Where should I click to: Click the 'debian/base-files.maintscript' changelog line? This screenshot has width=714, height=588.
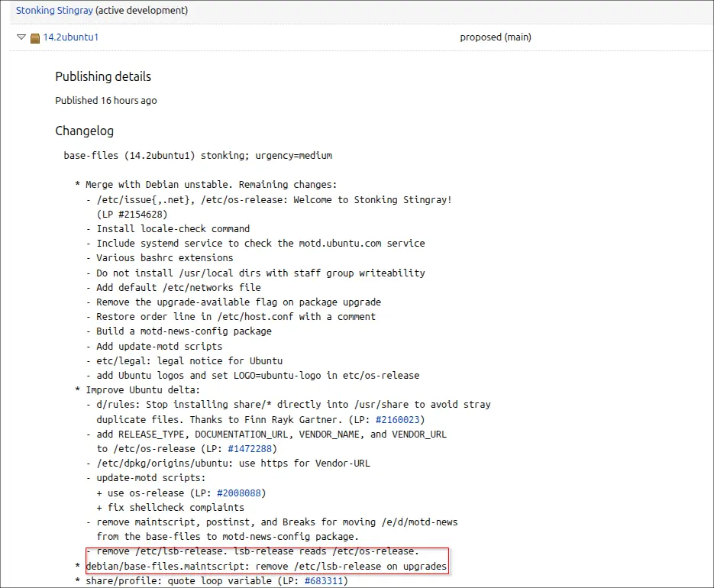[x=261, y=566]
